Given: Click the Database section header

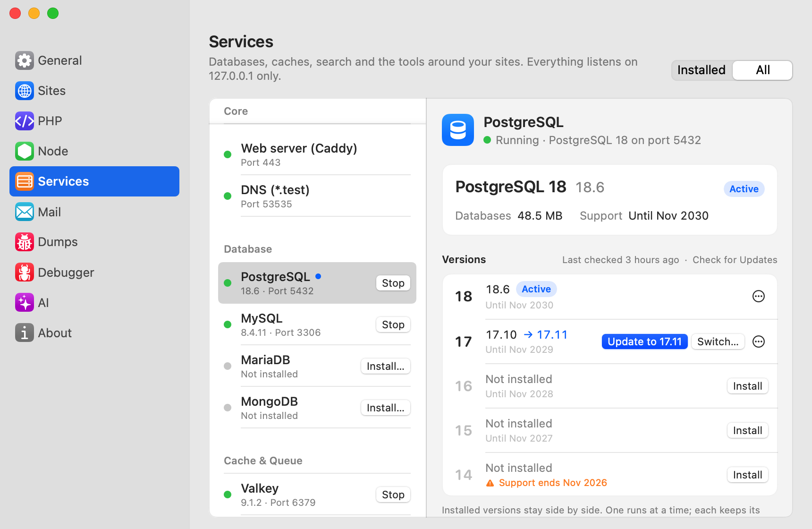Looking at the screenshot, I should 248,249.
